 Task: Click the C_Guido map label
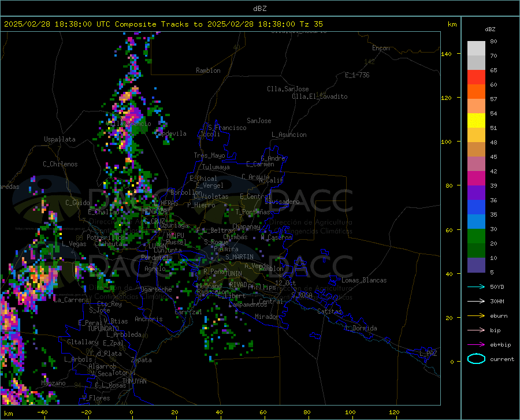click(x=77, y=203)
